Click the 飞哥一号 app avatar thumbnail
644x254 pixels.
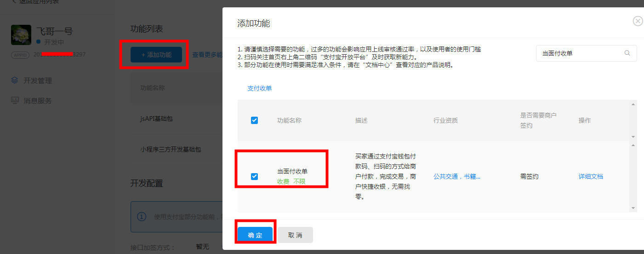click(x=21, y=35)
